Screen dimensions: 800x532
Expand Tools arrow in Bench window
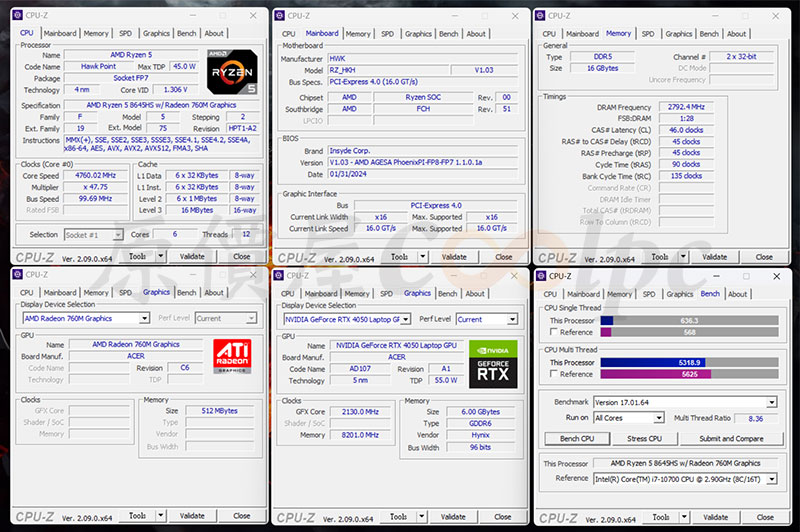click(684, 517)
